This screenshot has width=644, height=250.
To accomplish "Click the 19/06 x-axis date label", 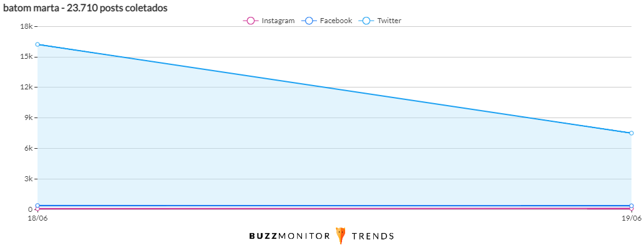I will click(631, 218).
